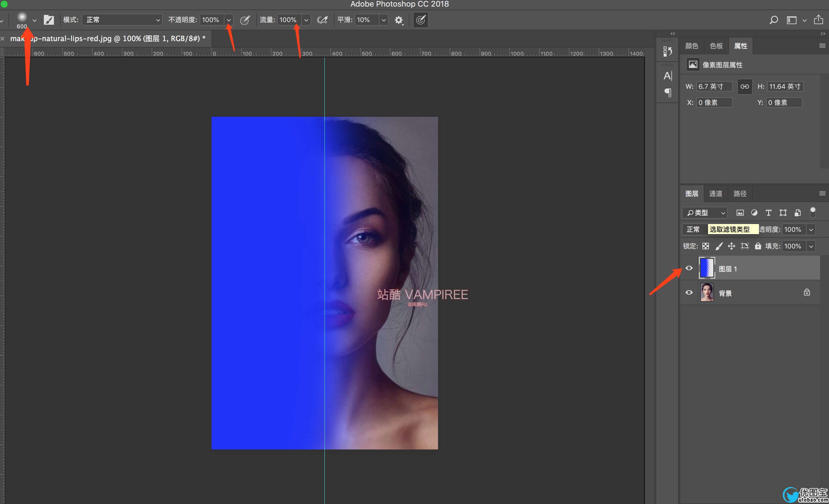
Task: Filter layers by smart objects icon
Action: pos(797,213)
